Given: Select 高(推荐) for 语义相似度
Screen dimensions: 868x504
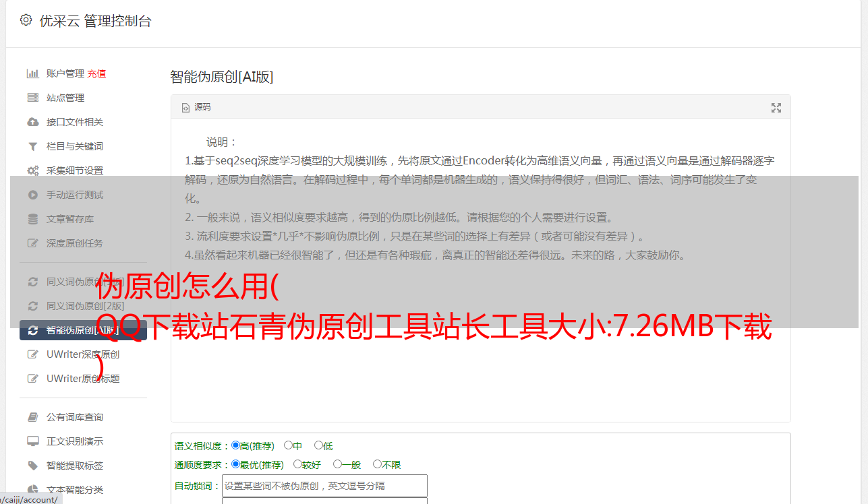Looking at the screenshot, I should coord(235,445).
